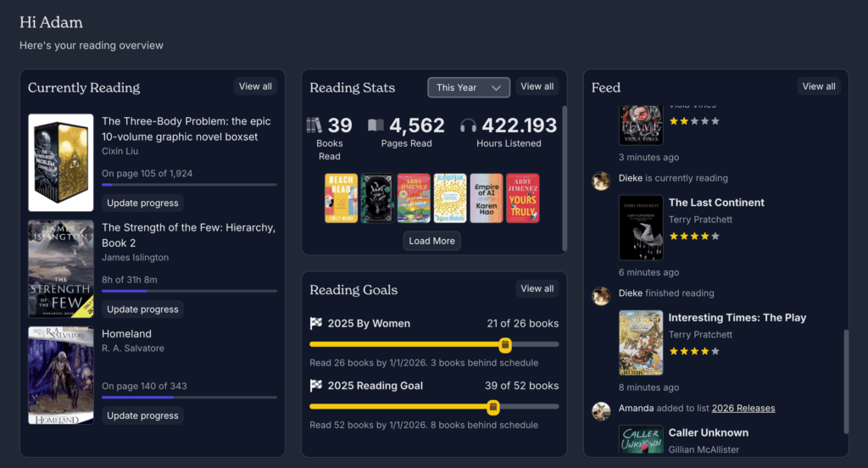Click the open book pages read icon

click(x=376, y=125)
